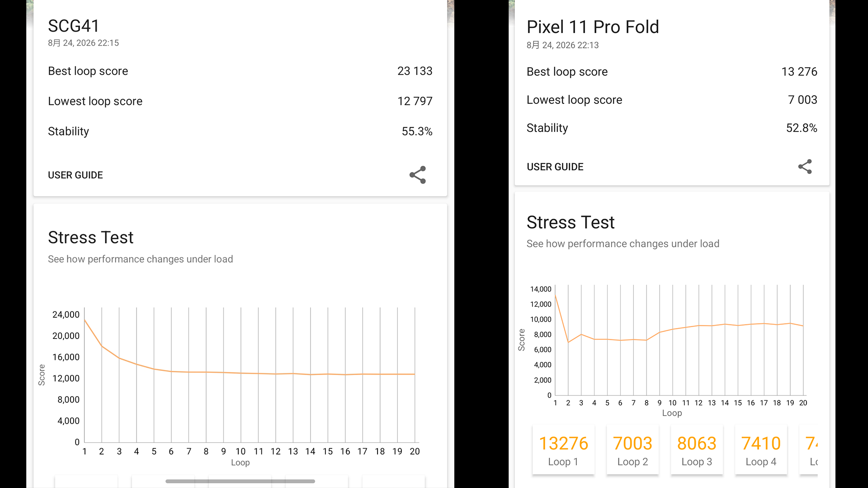
Task: Tap the SCG41 device title
Action: 74,26
